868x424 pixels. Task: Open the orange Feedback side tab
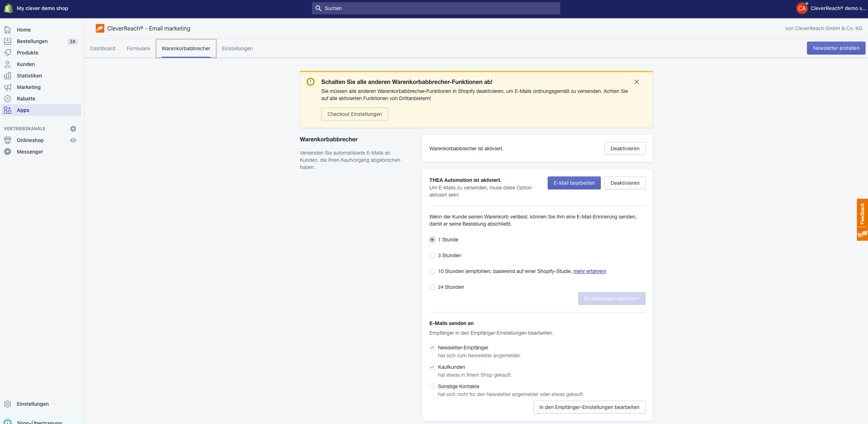tap(862, 220)
